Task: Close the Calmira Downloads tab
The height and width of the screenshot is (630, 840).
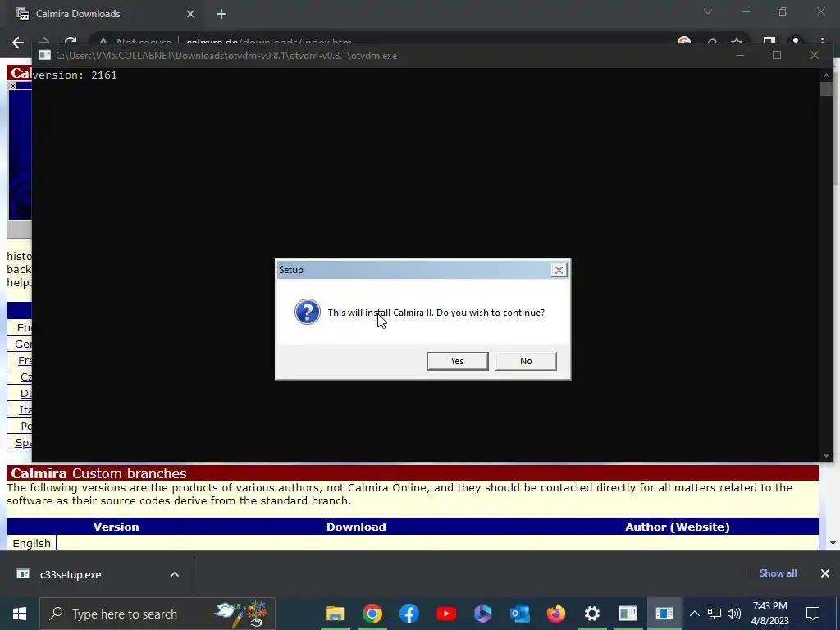Action: pos(190,14)
